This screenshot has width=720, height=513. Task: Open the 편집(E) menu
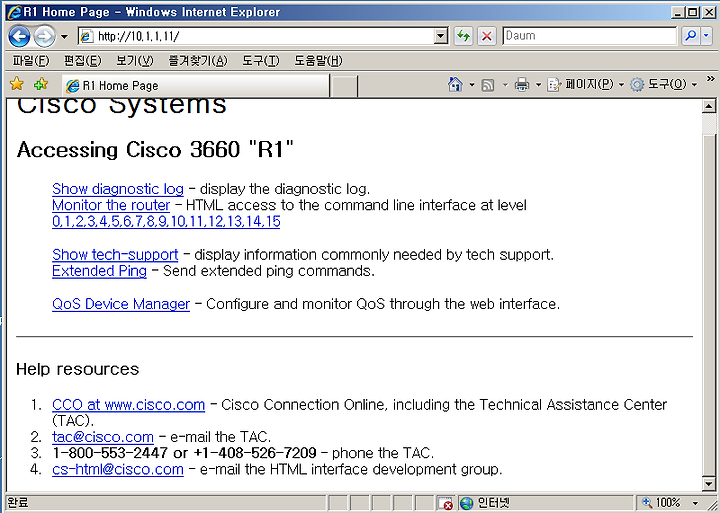pyautogui.click(x=83, y=61)
